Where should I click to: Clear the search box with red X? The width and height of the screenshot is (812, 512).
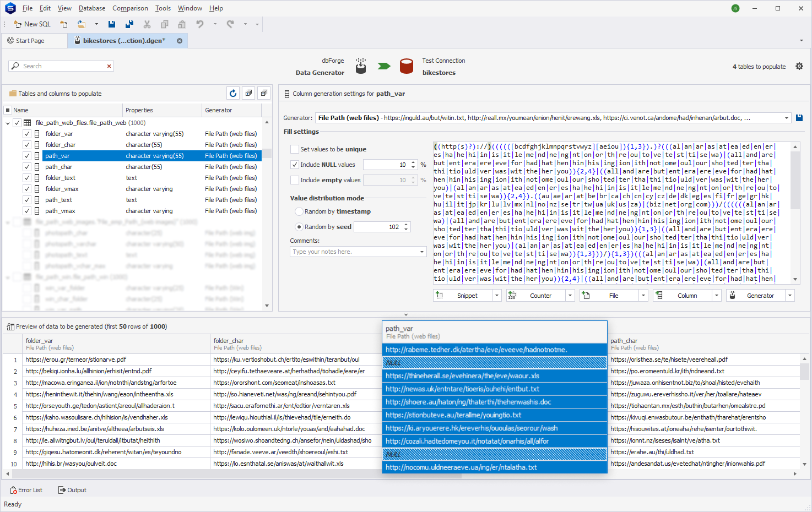109,66
